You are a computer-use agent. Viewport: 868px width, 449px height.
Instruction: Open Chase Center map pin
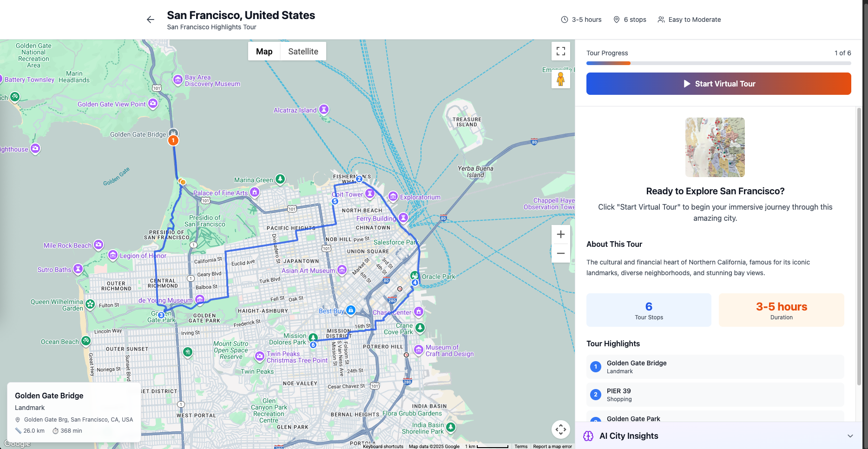click(x=419, y=311)
